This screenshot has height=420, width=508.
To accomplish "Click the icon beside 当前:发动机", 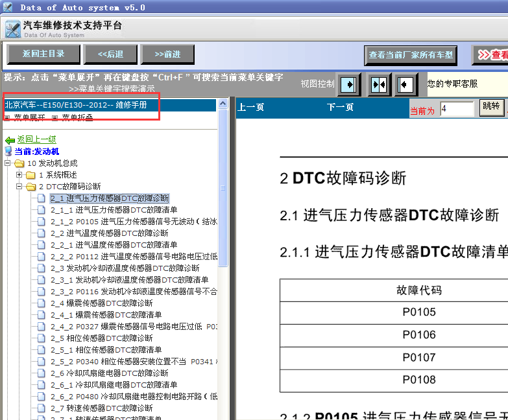I will [x=8, y=151].
